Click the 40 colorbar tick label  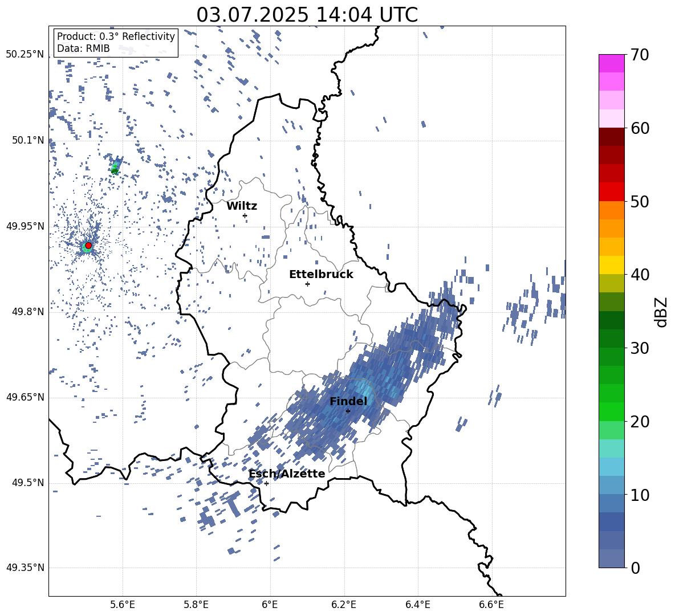640,275
